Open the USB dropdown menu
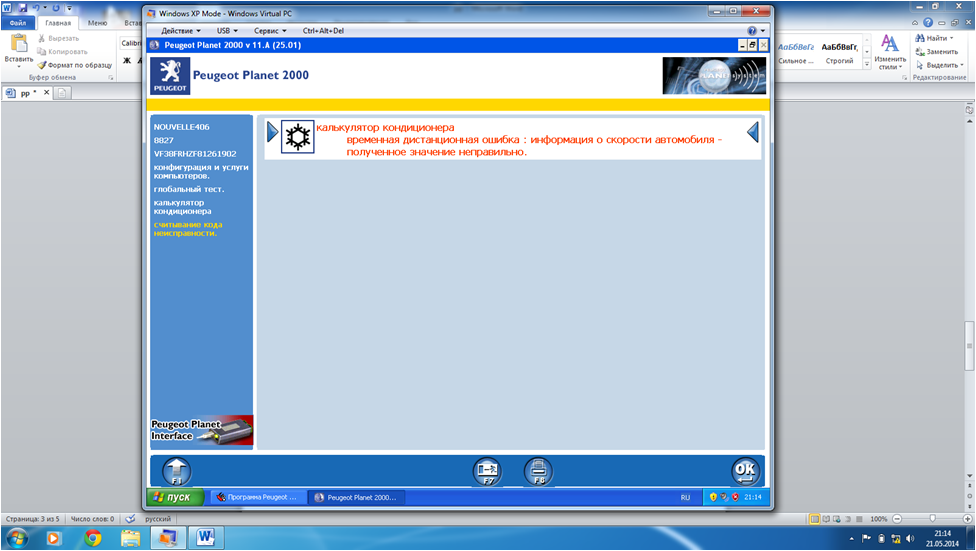 click(x=227, y=31)
